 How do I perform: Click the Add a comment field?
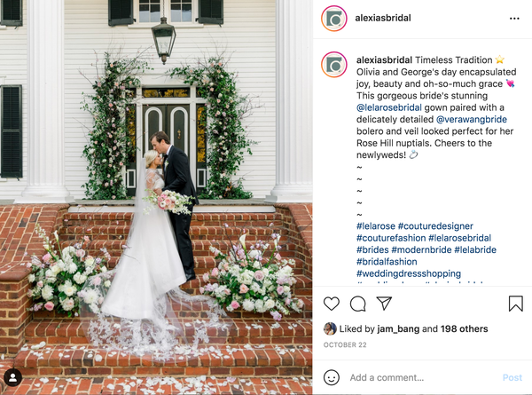click(422, 377)
